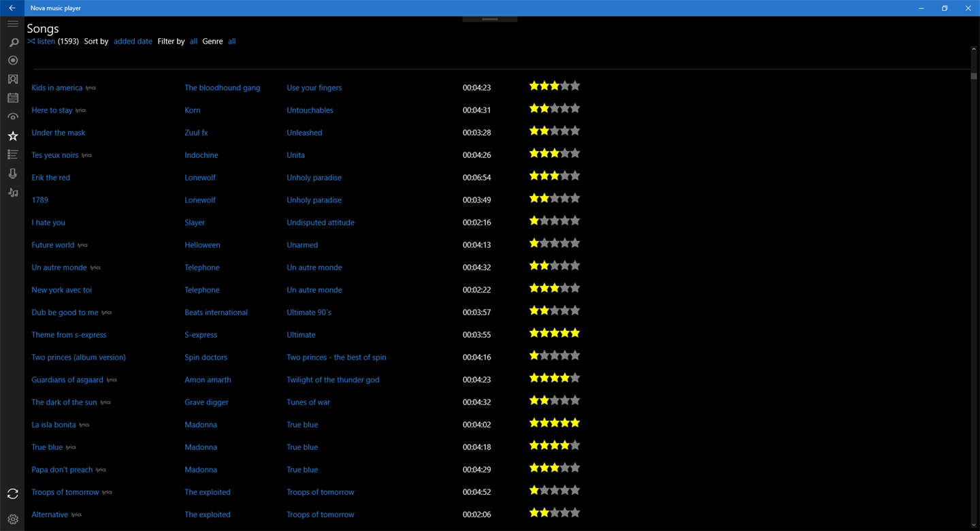Go back using the title bar arrow
Viewport: 980px width, 531px height.
click(12, 8)
